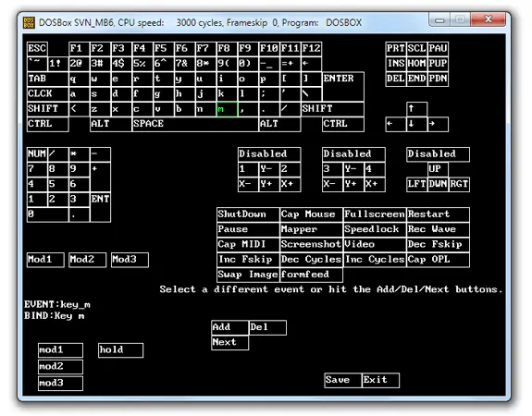Select the HOM home key
532x416 pixels.
coord(416,64)
